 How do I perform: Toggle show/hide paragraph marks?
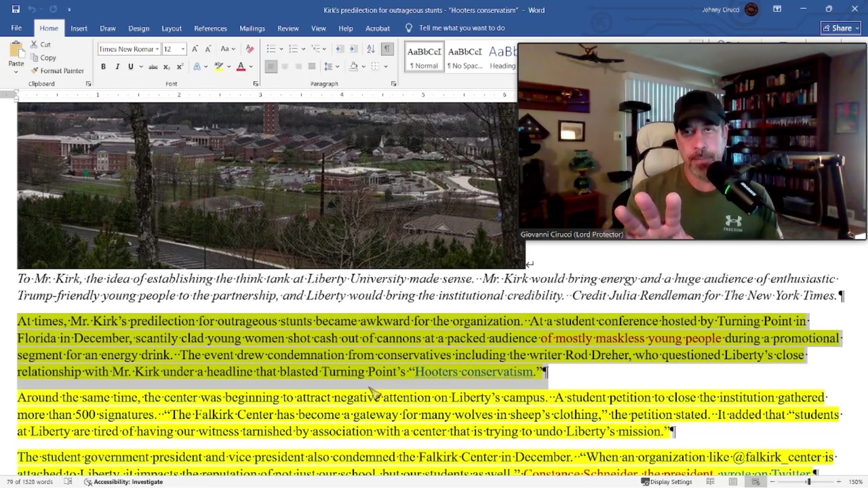[x=387, y=49]
